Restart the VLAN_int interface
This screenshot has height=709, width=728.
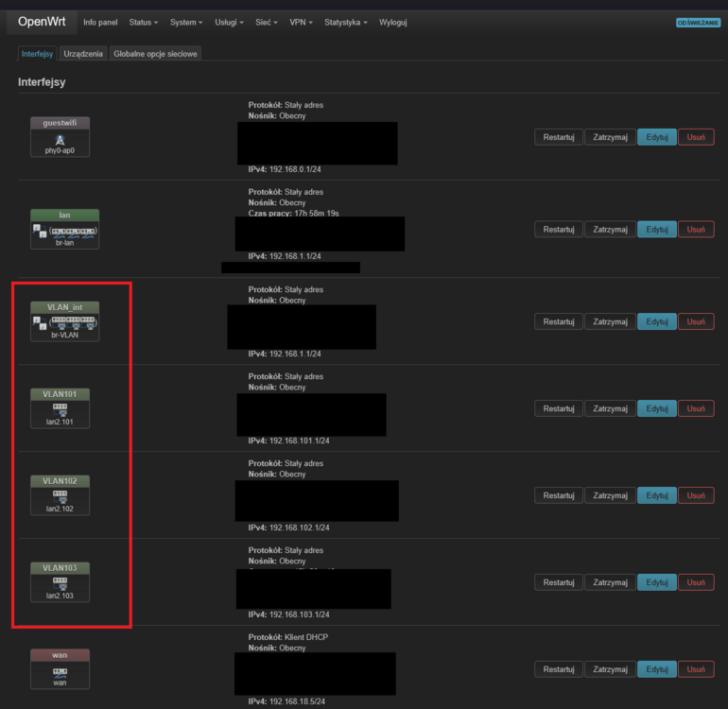click(x=559, y=321)
